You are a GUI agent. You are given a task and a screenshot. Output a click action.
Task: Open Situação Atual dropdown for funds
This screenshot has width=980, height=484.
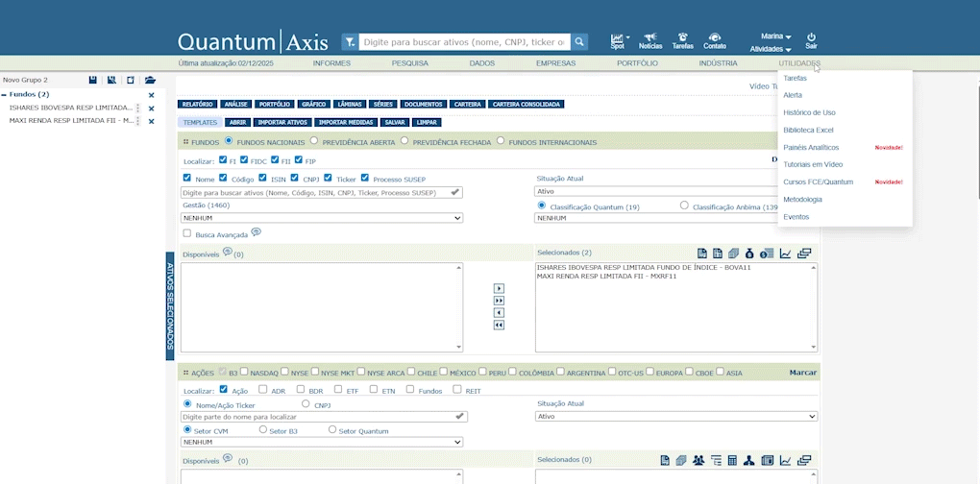[x=675, y=191]
